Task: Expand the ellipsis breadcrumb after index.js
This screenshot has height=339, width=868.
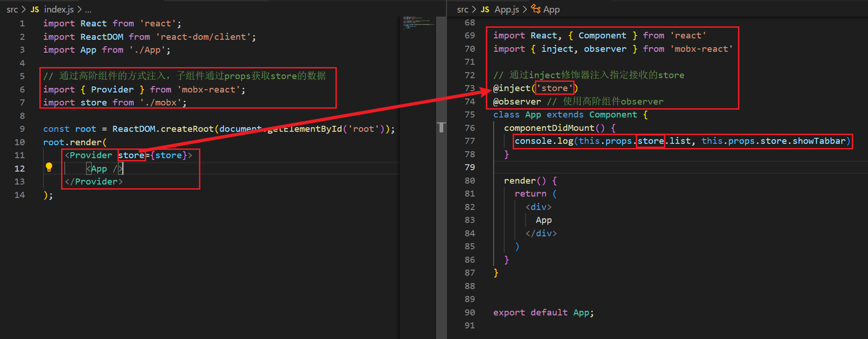Action: click(88, 9)
